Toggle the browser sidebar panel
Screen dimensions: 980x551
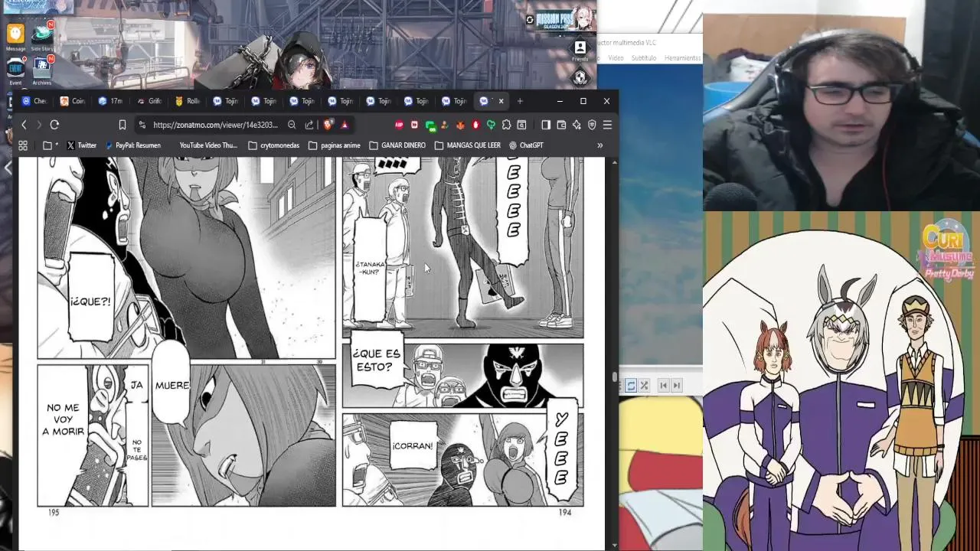[546, 125]
